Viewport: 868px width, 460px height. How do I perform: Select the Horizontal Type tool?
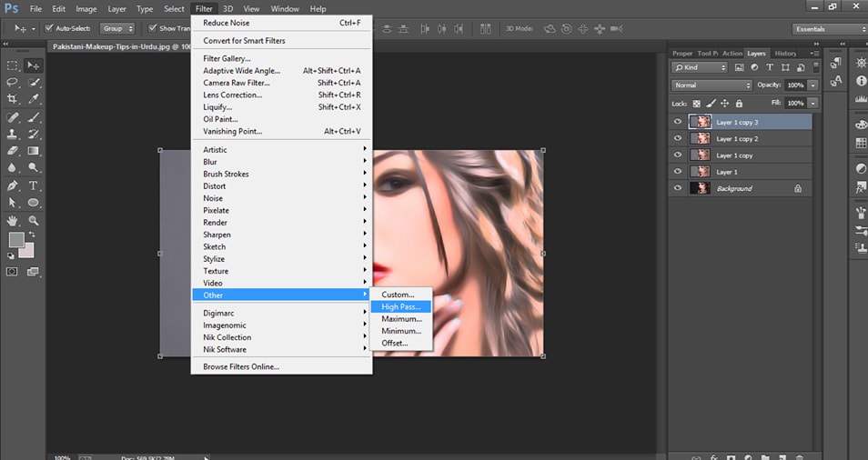pyautogui.click(x=34, y=185)
